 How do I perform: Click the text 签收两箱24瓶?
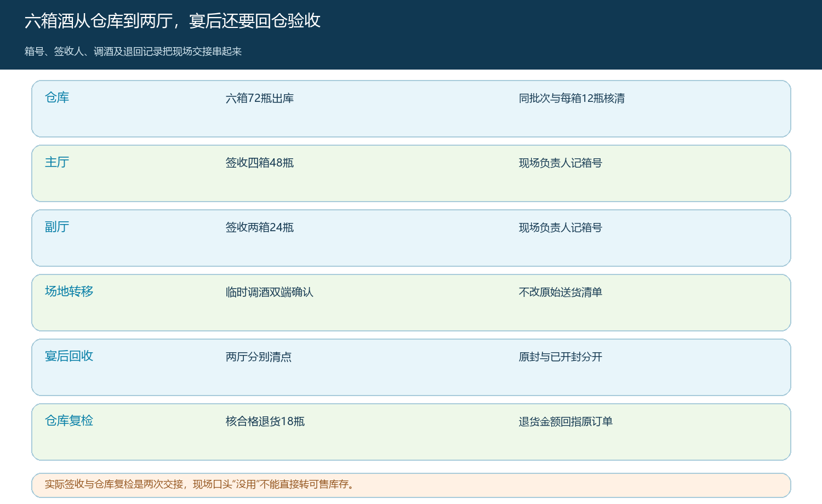(x=260, y=228)
